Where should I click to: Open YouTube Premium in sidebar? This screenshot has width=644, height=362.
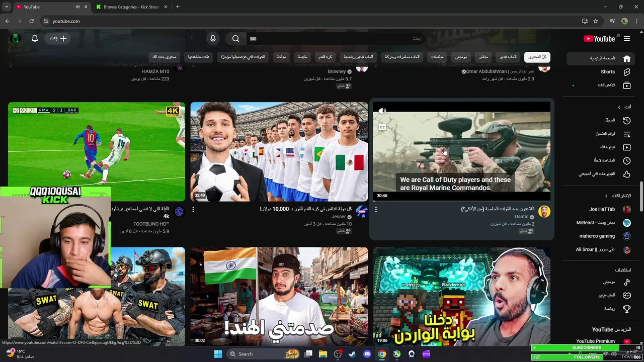click(601, 341)
